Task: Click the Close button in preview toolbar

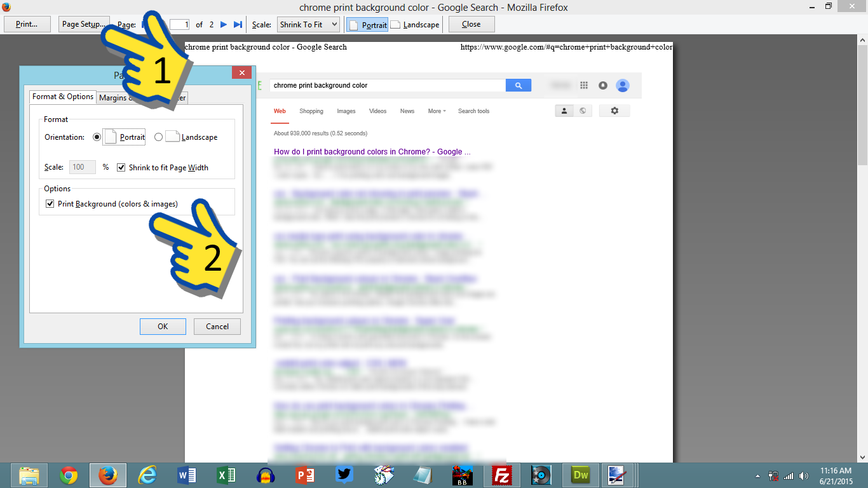Action: pyautogui.click(x=471, y=24)
